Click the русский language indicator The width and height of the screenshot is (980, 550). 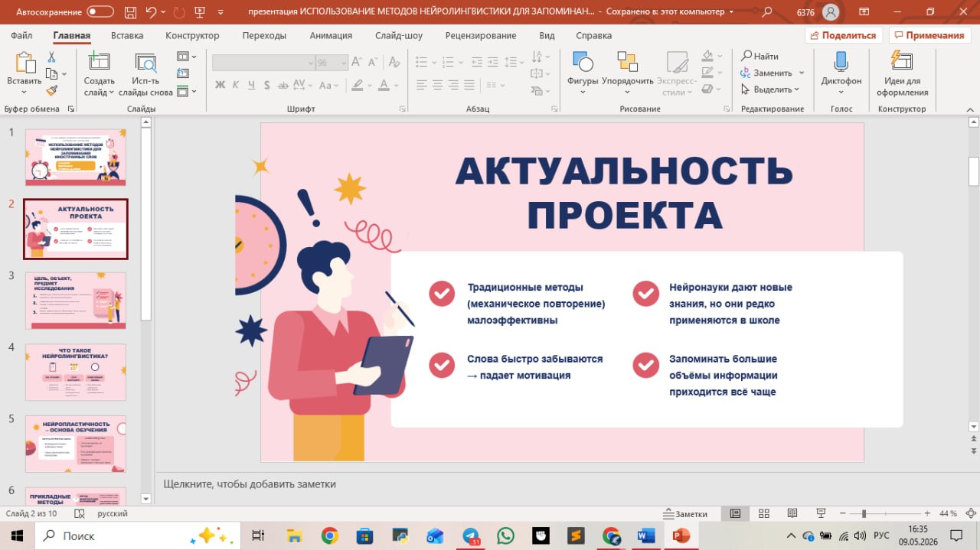click(x=113, y=513)
